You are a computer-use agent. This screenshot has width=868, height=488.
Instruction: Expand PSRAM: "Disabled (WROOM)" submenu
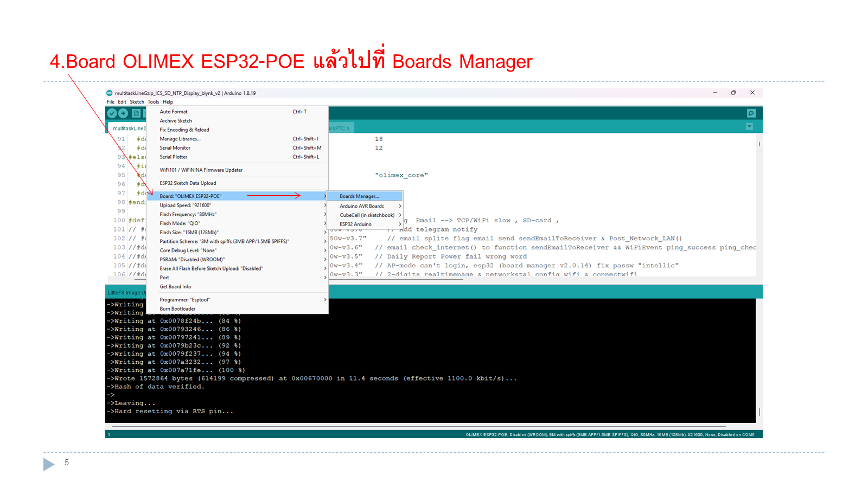click(238, 260)
